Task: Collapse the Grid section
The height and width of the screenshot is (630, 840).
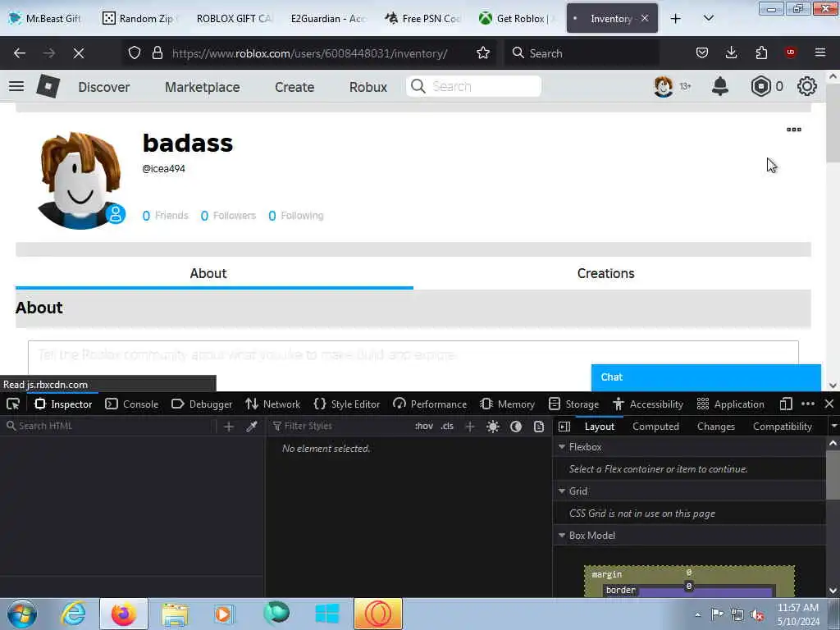Action: 562,491
